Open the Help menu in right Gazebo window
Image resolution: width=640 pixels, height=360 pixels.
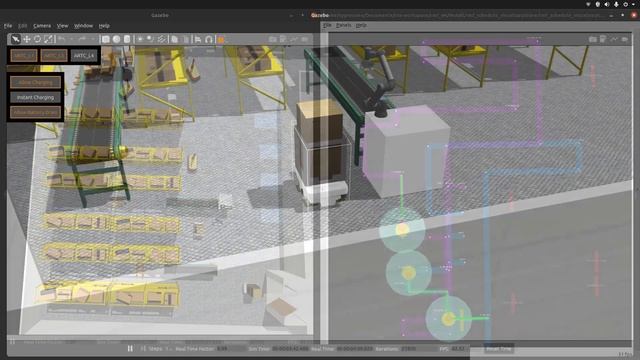pyautogui.click(x=361, y=25)
